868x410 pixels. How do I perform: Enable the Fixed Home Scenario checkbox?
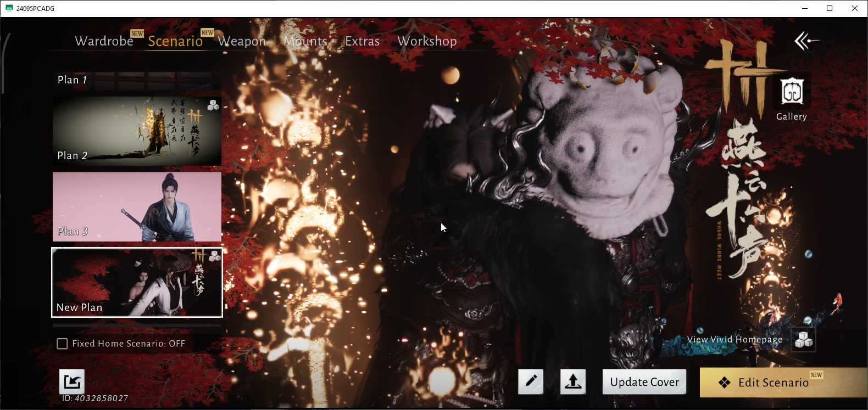coord(63,344)
